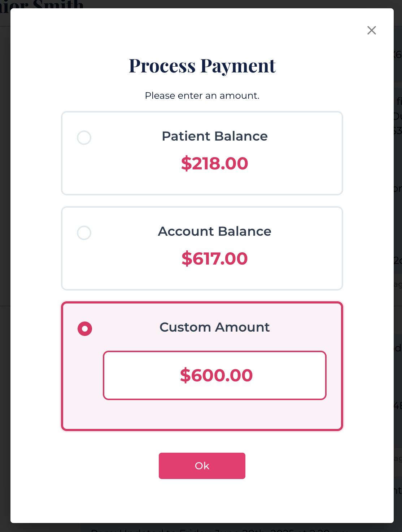Click the dimmed Smith name behind the dialog

58,4
